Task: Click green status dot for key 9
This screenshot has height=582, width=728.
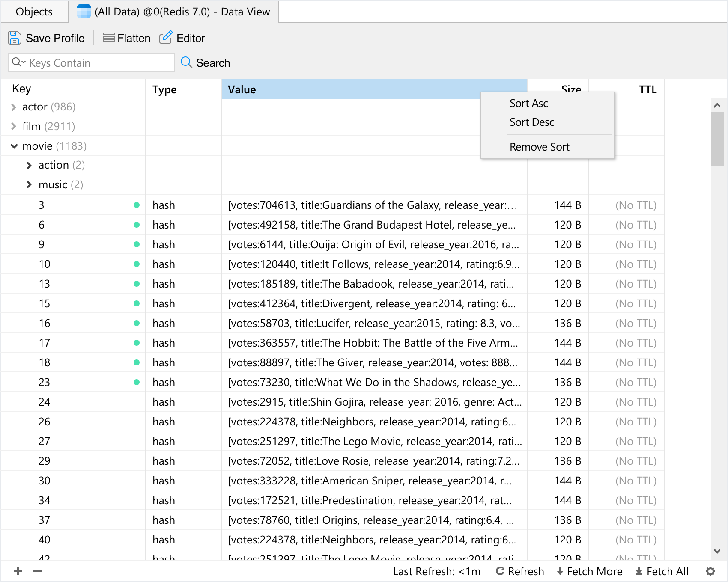Action: (137, 244)
